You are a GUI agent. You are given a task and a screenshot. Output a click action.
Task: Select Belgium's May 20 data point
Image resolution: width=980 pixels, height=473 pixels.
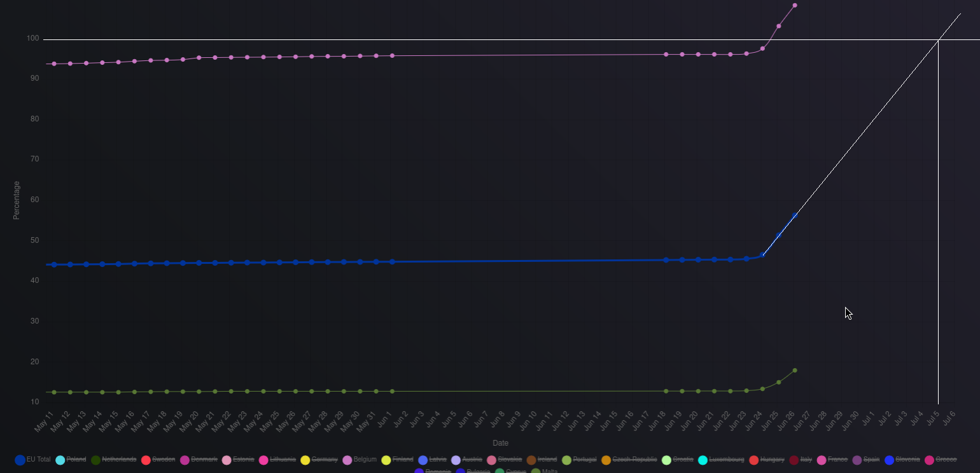[x=199, y=57]
